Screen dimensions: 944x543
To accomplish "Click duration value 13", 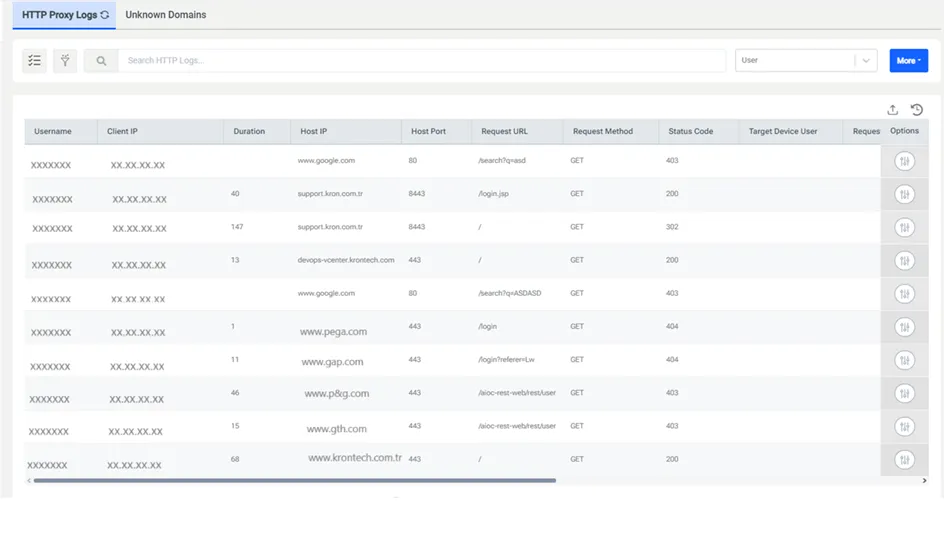I will click(235, 260).
